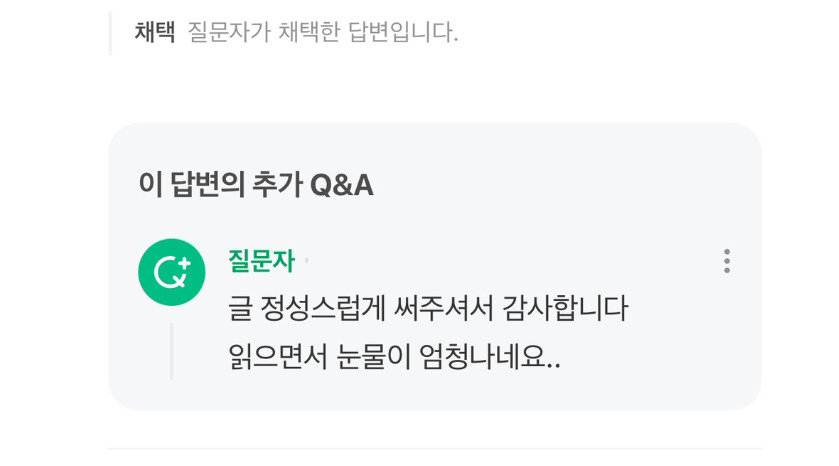Click the 이 답변의 추가 Q&A heading
Viewport: 839px width, 466px height.
coord(256,185)
